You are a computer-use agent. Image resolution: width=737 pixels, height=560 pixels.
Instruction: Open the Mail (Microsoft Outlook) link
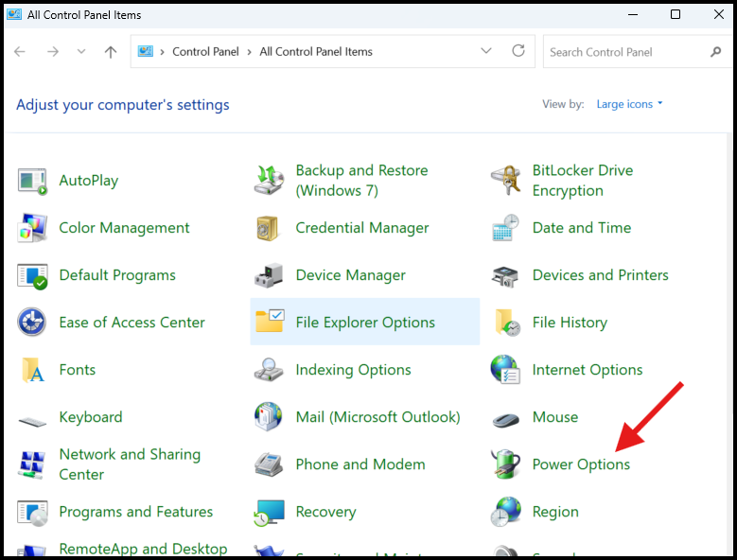pos(377,417)
